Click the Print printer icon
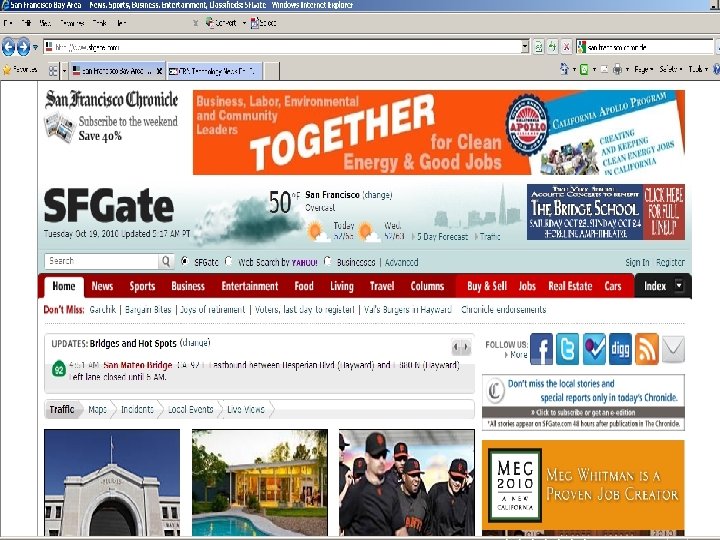The width and height of the screenshot is (720, 540). [x=618, y=69]
